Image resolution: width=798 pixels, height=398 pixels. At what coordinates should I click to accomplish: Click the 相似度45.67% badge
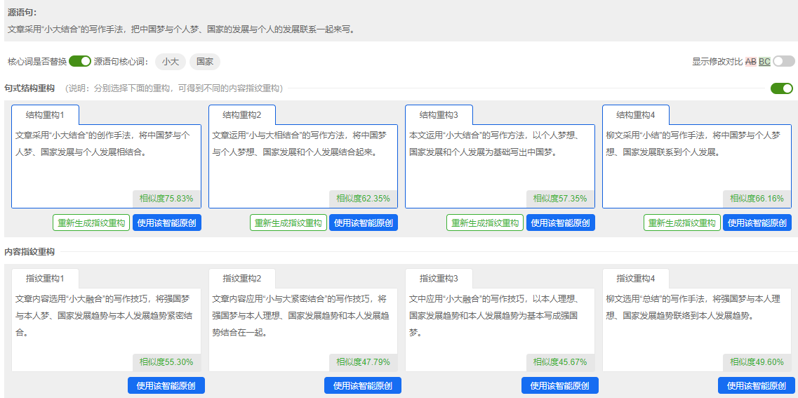(x=560, y=362)
